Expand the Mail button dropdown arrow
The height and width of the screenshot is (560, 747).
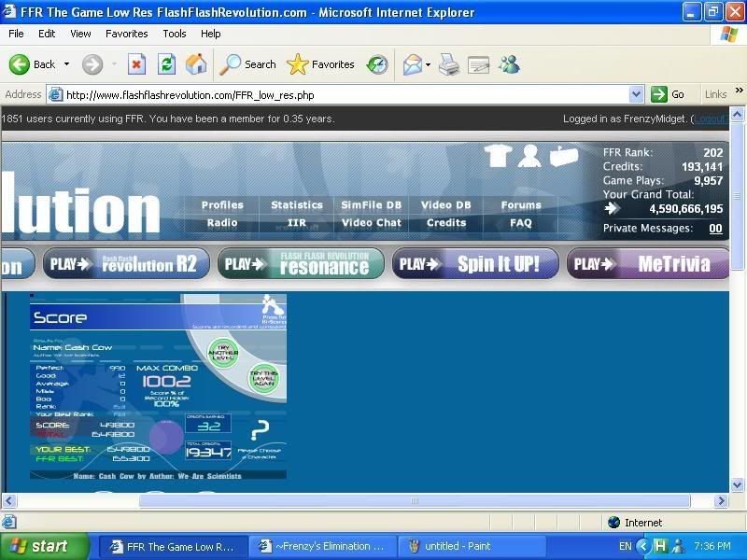428,64
